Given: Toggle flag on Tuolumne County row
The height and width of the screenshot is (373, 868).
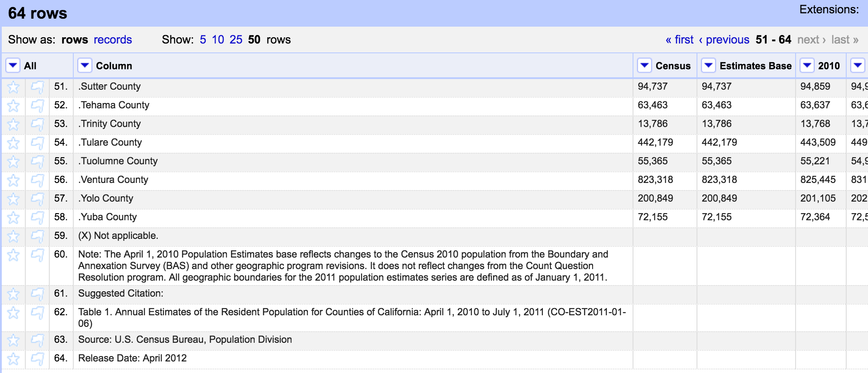Looking at the screenshot, I should point(37,162).
